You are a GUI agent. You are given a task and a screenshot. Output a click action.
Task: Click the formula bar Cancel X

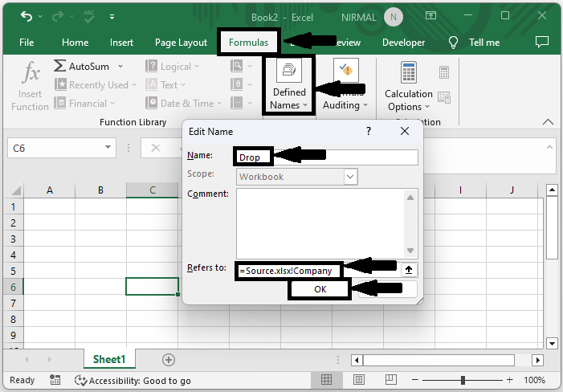(156, 148)
